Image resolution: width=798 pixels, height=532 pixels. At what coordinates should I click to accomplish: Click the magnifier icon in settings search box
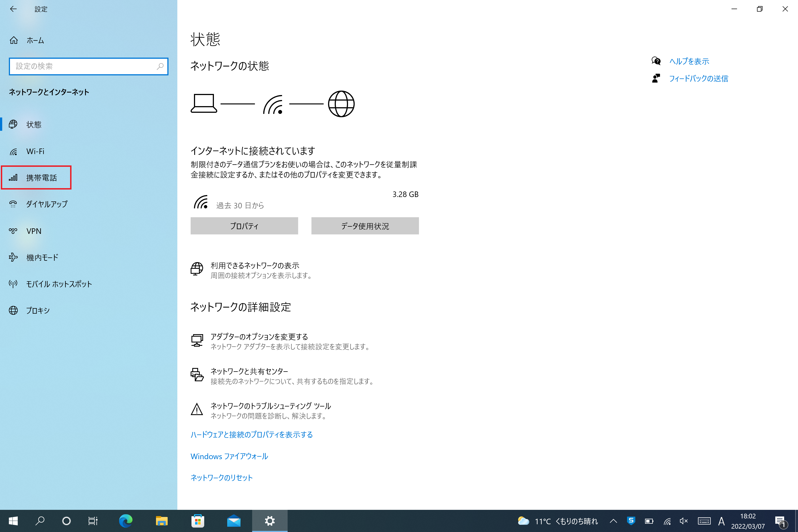click(160, 66)
